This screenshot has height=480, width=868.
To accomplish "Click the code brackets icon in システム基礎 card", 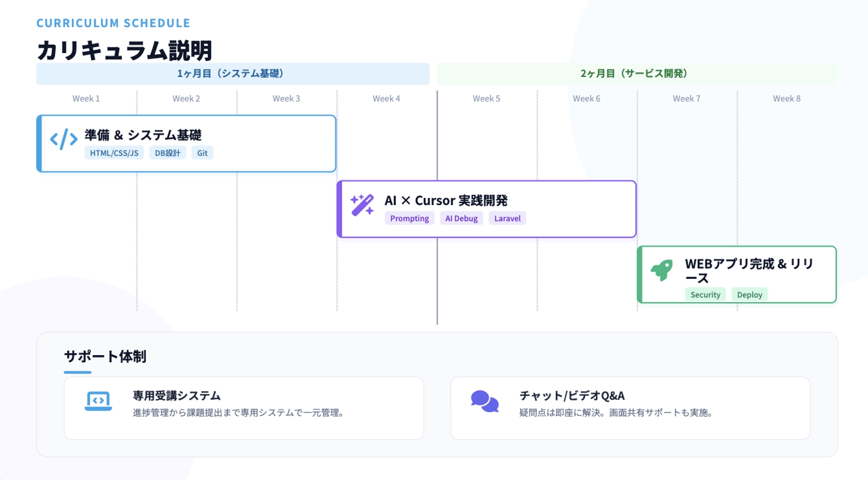I will point(63,139).
